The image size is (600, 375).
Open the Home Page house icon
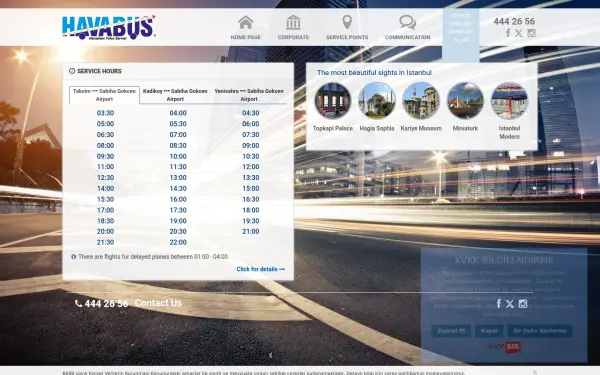coord(246,22)
